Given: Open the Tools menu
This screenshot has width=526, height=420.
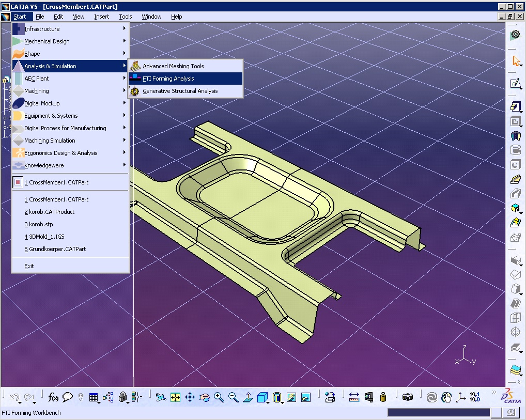Looking at the screenshot, I should (126, 17).
